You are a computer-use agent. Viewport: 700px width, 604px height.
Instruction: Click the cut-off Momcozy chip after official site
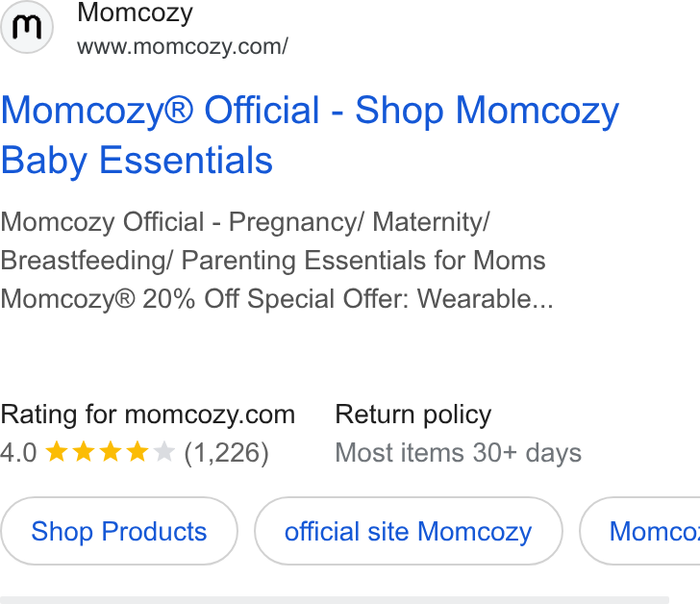click(x=639, y=531)
